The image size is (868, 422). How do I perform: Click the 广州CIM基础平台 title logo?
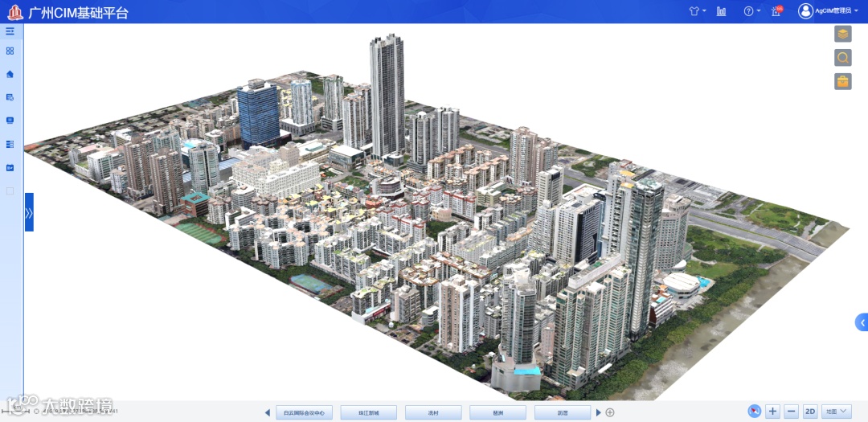coord(68,12)
